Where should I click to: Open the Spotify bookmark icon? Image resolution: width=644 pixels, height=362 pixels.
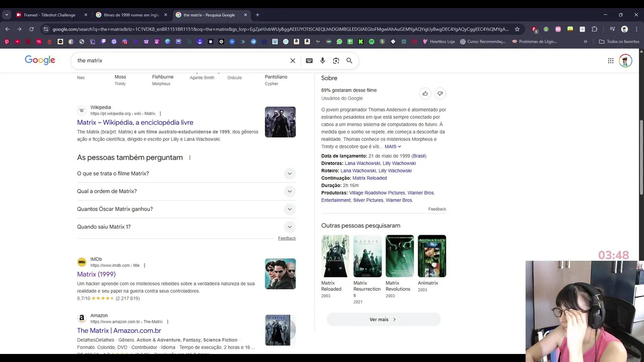point(372,42)
